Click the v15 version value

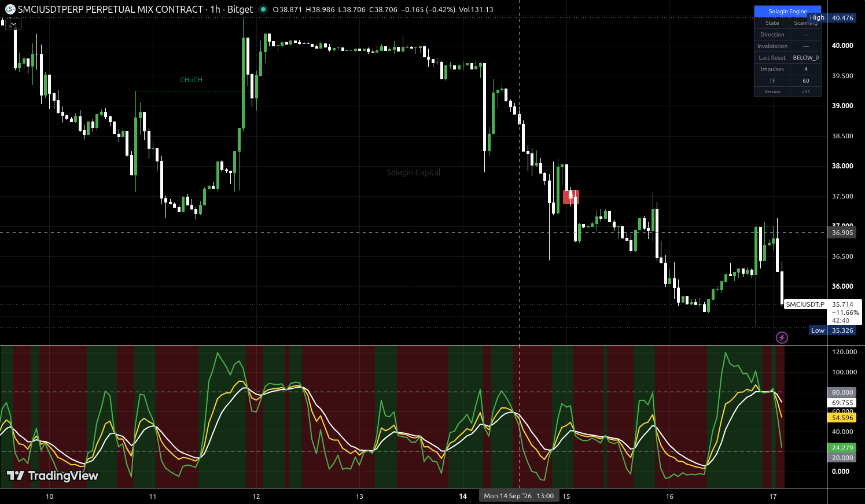click(806, 91)
